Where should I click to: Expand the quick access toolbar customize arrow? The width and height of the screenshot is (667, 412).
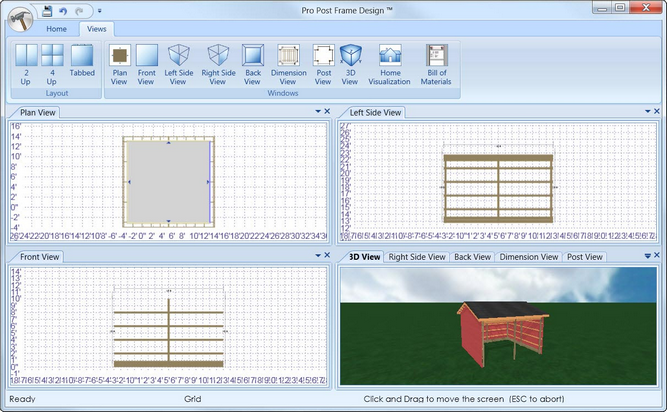click(100, 11)
